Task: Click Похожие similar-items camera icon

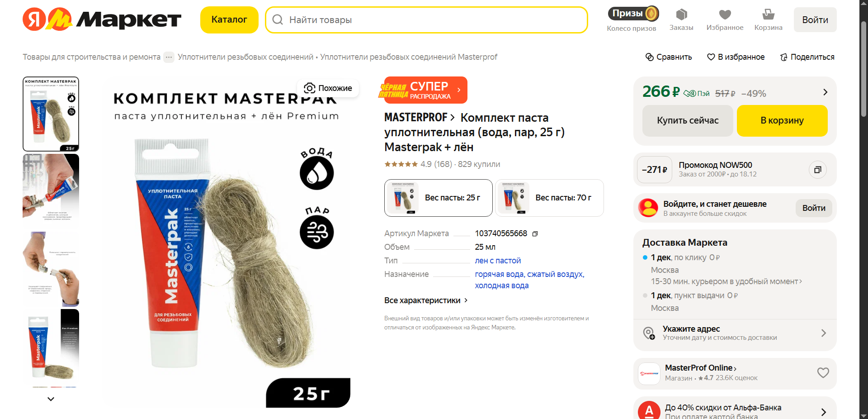Action: tap(310, 88)
